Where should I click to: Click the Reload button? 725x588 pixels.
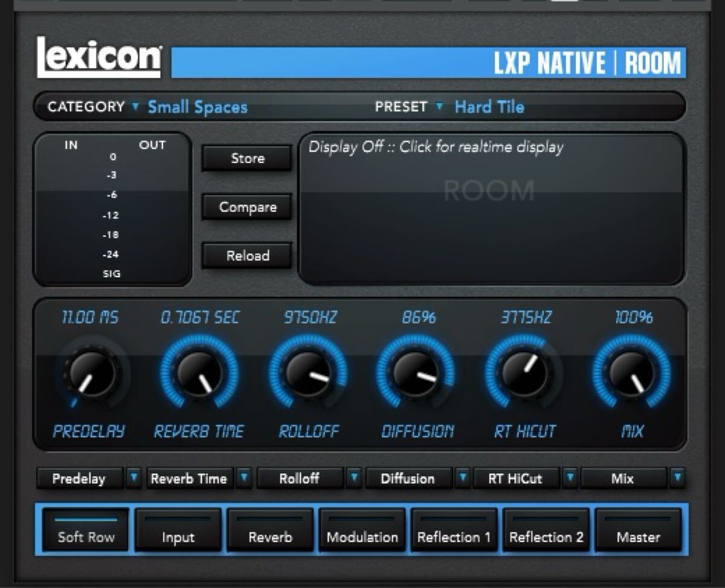(x=247, y=255)
